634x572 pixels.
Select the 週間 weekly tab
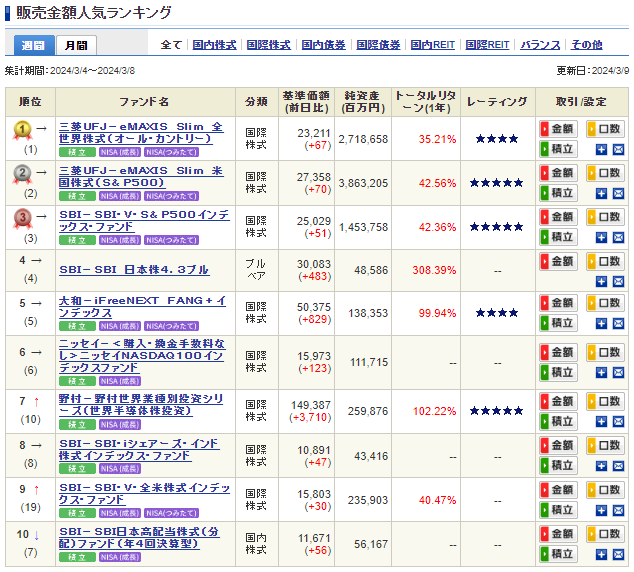34,45
